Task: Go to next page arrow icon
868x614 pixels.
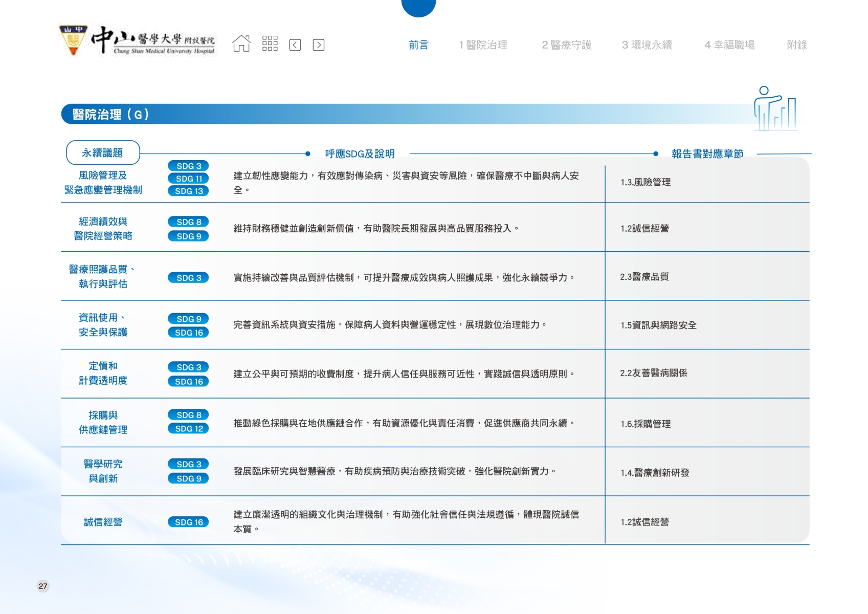Action: click(318, 45)
